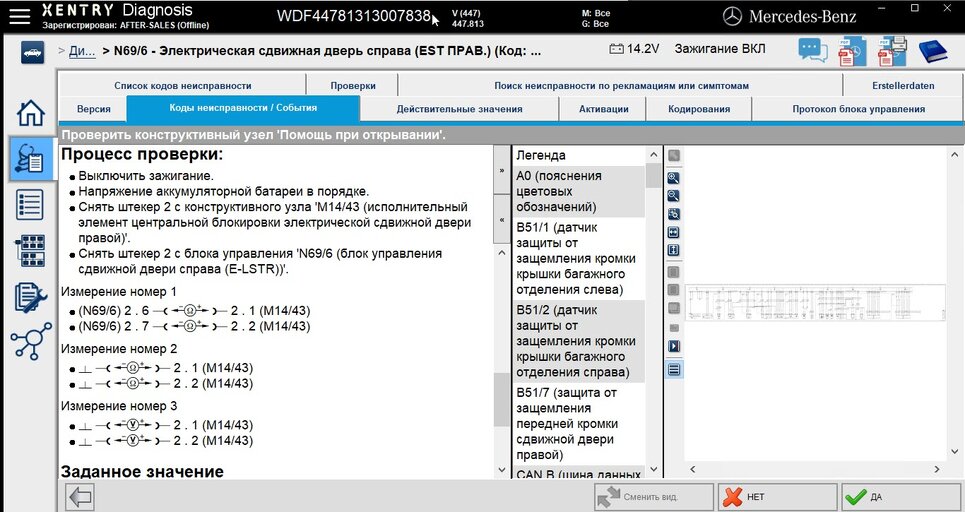Screen dimensions: 965x512
Task: Click the Mercedes-Benz star logo
Action: pyautogui.click(x=732, y=17)
